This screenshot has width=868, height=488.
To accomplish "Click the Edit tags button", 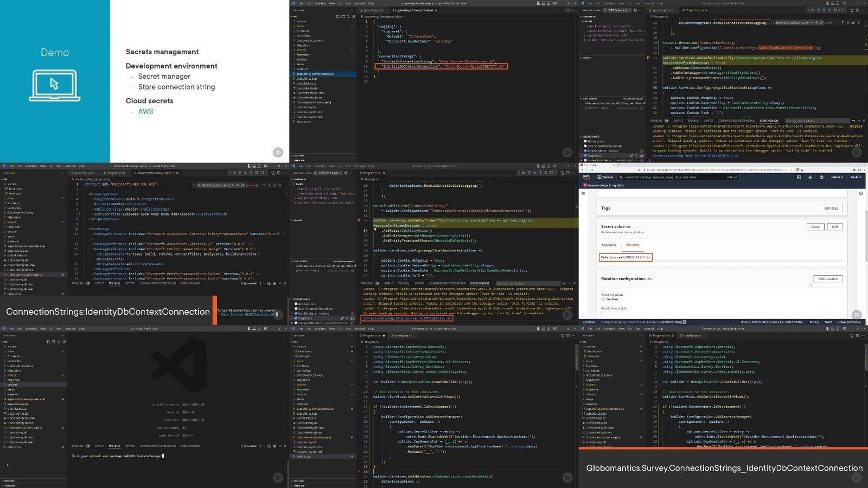I will coord(831,208).
